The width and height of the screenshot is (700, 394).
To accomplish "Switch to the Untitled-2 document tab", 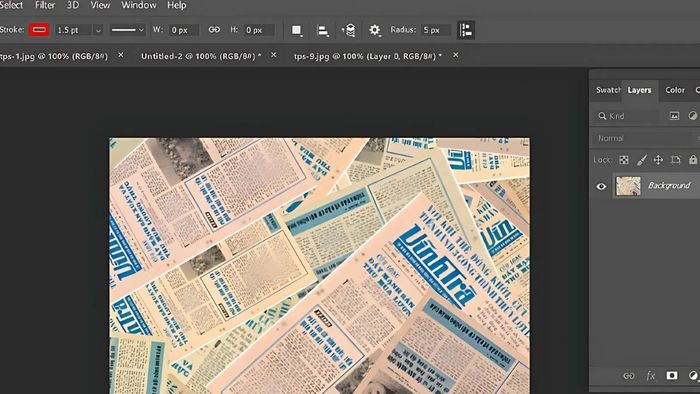I will click(201, 56).
